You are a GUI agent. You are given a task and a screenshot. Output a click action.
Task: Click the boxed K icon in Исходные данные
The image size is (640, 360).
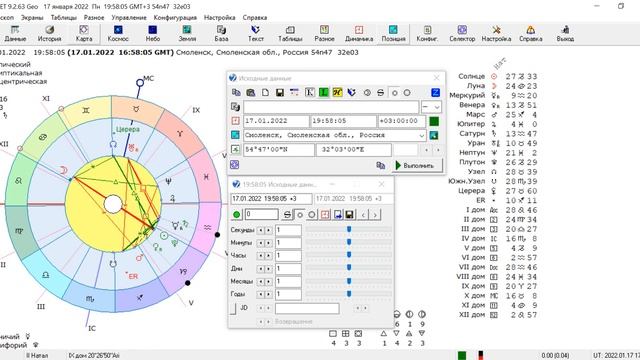coord(309,93)
